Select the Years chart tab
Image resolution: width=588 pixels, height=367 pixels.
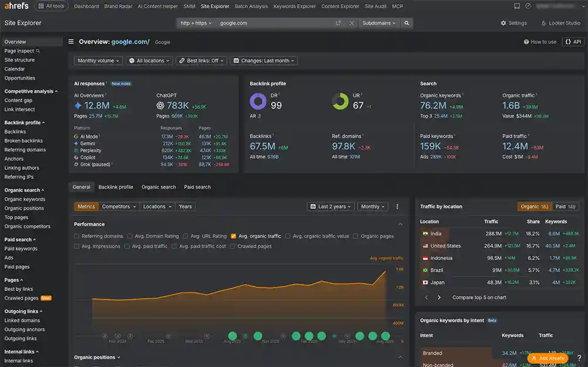pyautogui.click(x=185, y=206)
